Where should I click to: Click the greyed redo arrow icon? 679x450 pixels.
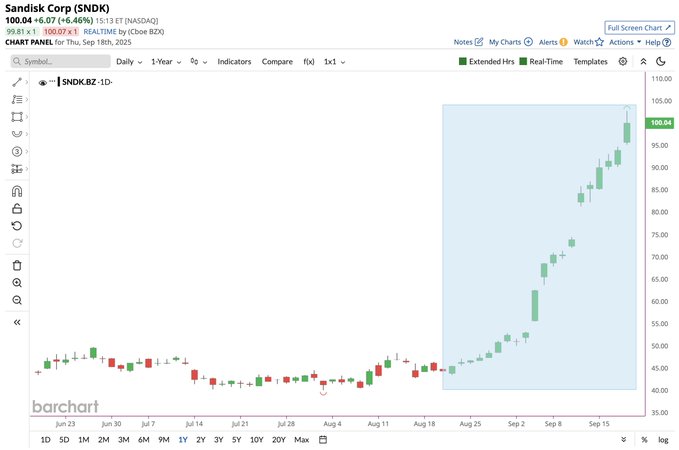click(17, 243)
